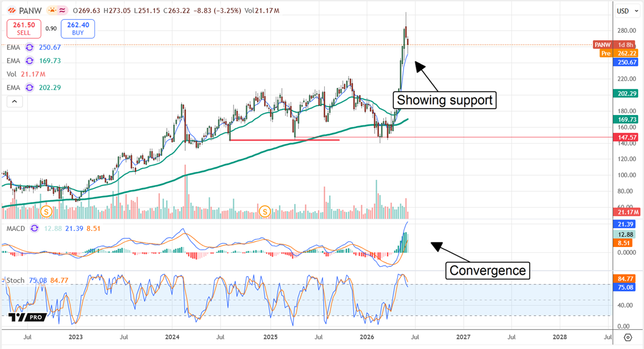The image size is (644, 349).
Task: Select the Vol 21.17M legend label
Action: [26, 74]
